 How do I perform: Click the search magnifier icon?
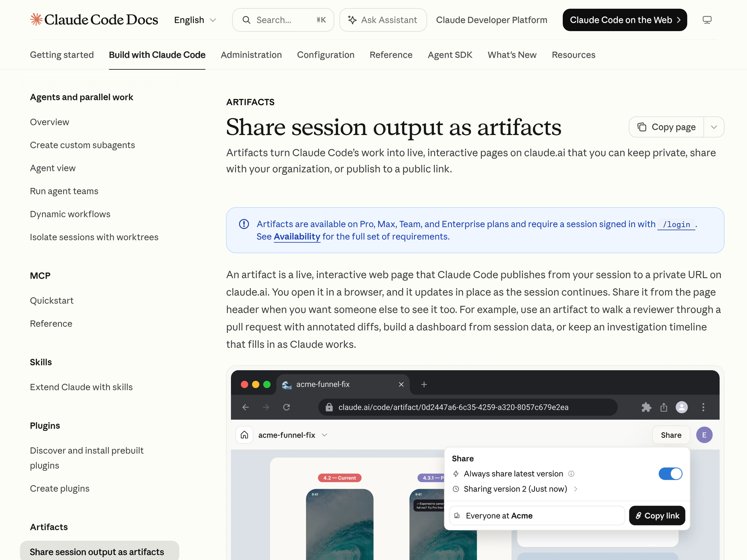tap(247, 20)
